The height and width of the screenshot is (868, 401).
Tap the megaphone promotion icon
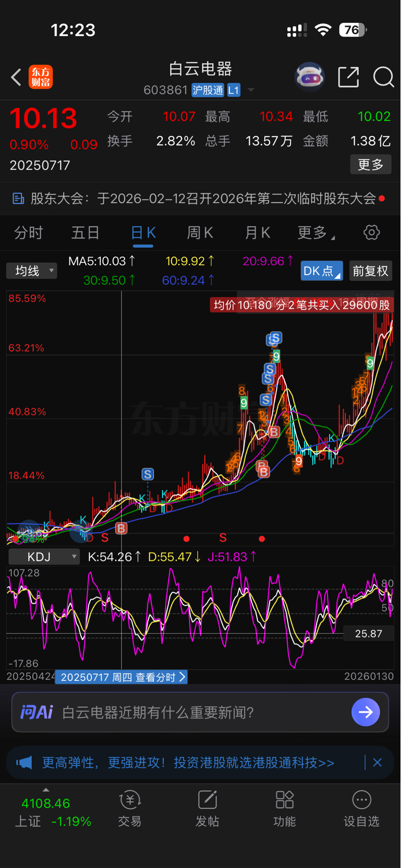(x=24, y=763)
